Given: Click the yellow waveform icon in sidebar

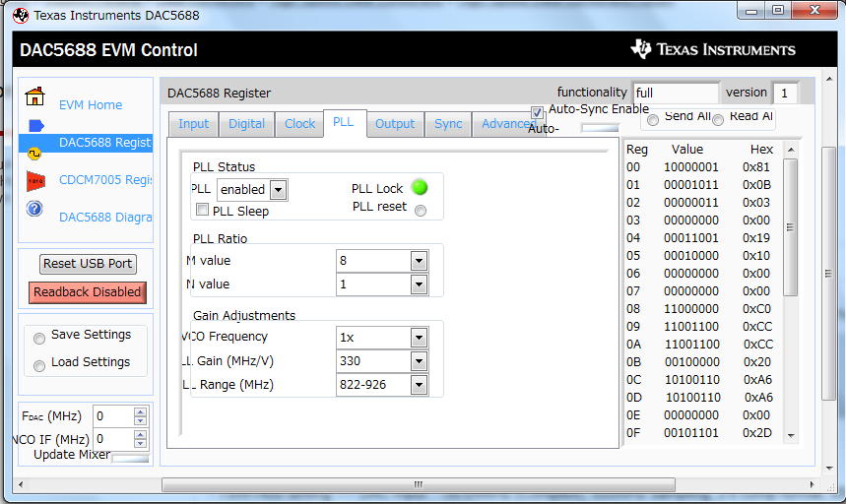Looking at the screenshot, I should (34, 154).
